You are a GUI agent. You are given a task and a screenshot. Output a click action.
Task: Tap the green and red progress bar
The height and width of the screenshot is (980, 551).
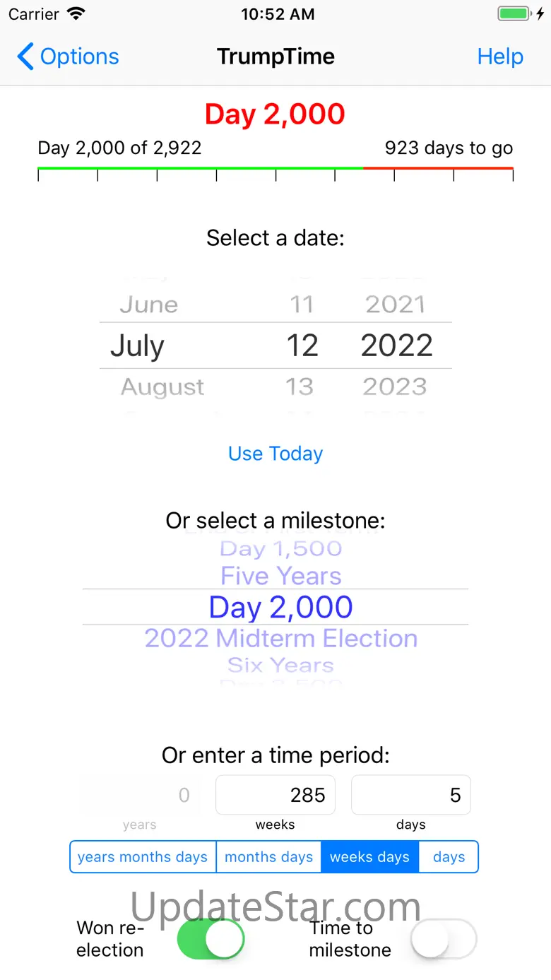(275, 168)
